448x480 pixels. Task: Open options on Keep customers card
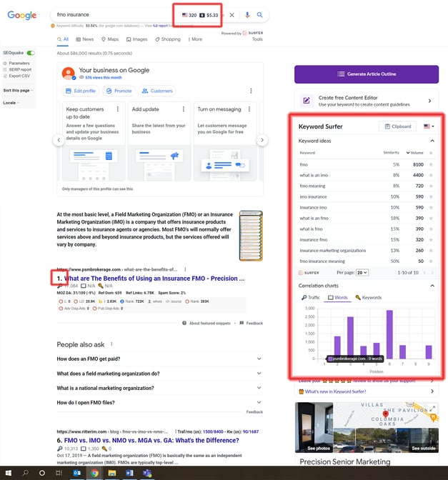tap(118, 109)
